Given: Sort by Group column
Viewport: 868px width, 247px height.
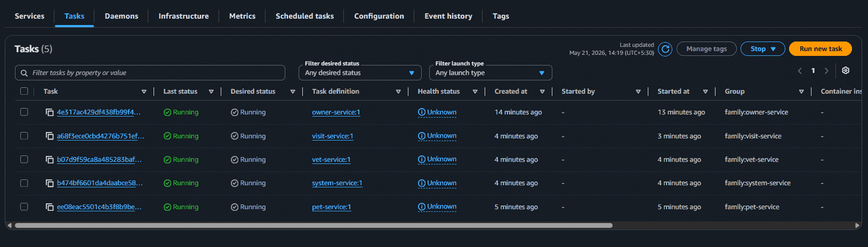Looking at the screenshot, I should [x=801, y=92].
